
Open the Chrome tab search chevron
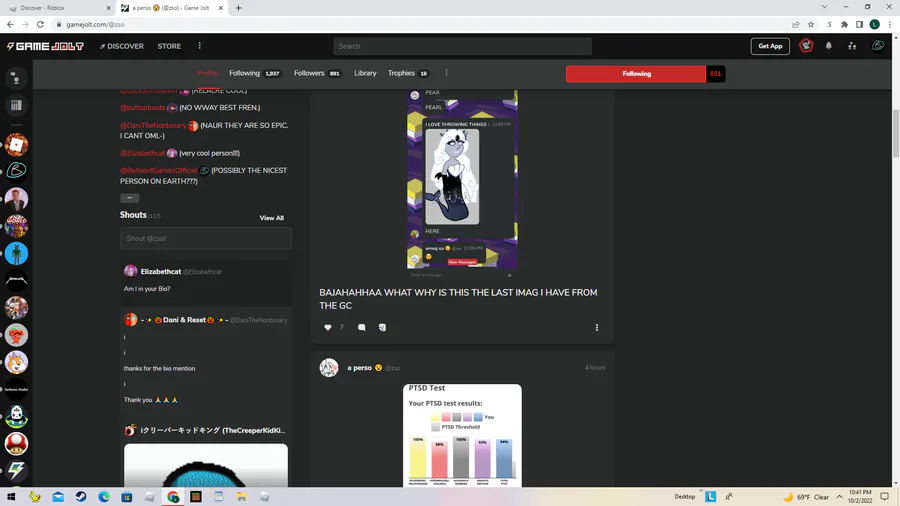[x=824, y=7]
